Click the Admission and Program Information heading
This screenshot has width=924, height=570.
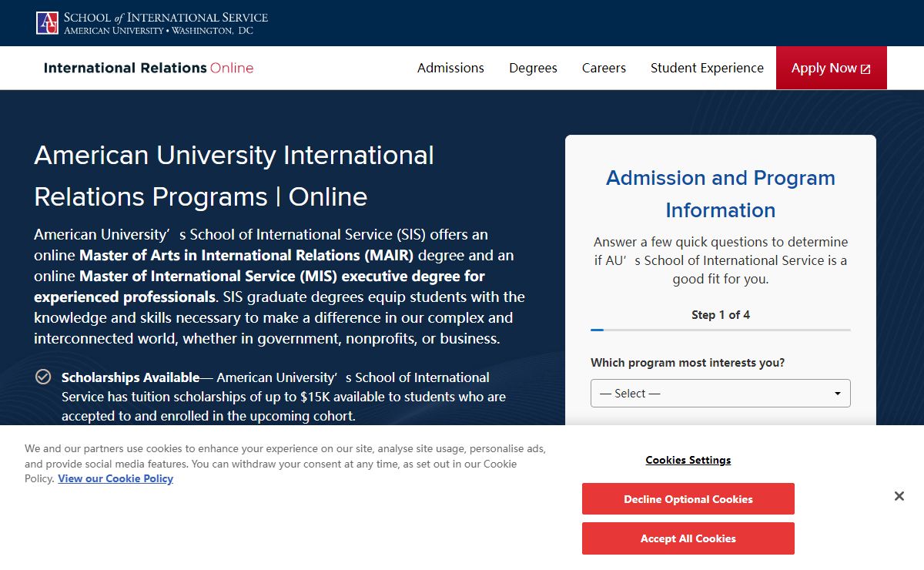click(x=721, y=193)
